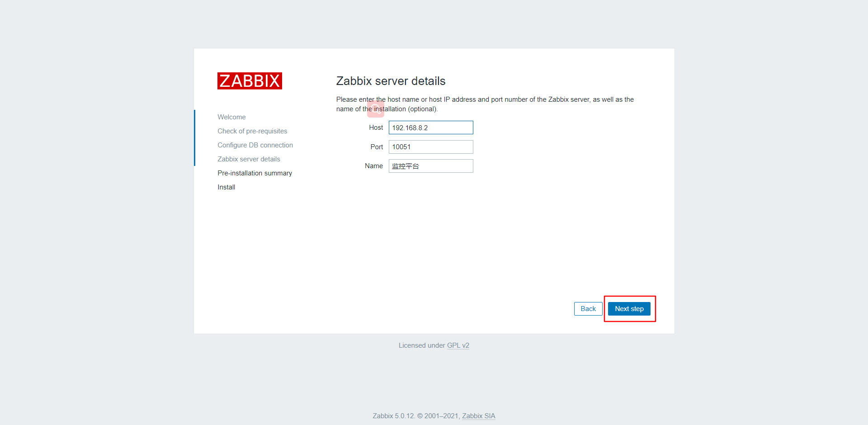This screenshot has height=425, width=868.
Task: Select the Welcome step in sidebar
Action: coord(231,117)
